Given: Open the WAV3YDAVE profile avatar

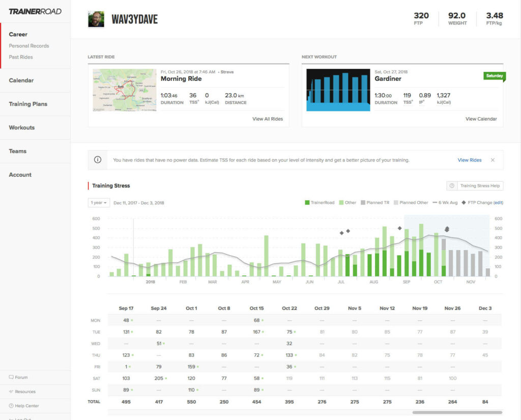Looking at the screenshot, I should pos(96,19).
